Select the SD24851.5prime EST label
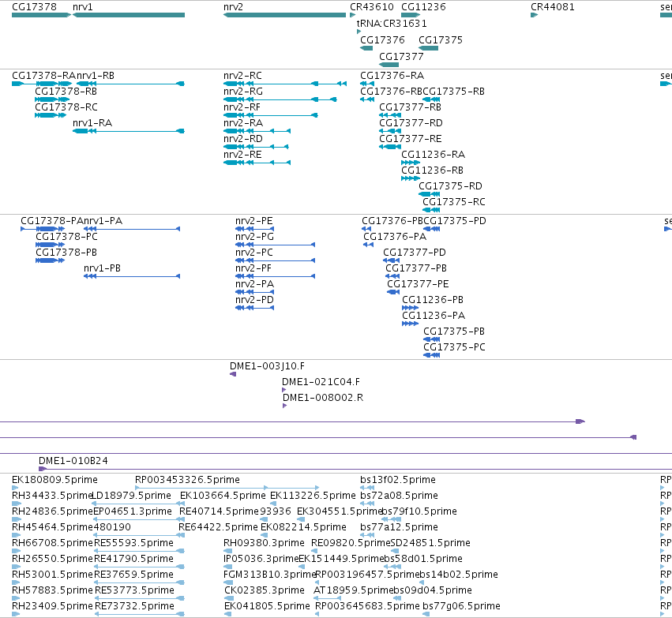Image resolution: width=672 pixels, height=618 pixels. (430, 543)
